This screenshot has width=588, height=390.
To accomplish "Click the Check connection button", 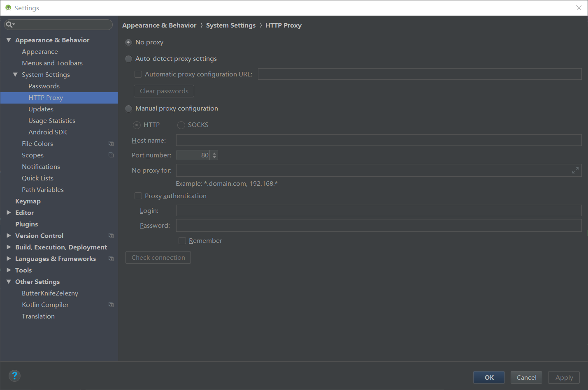I will [x=158, y=257].
